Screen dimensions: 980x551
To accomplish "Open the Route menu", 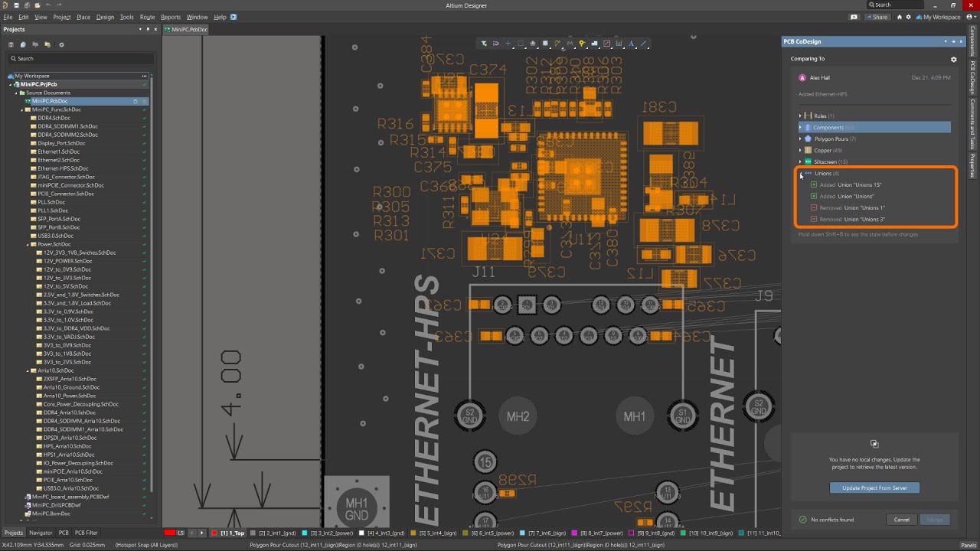I will click(x=147, y=17).
